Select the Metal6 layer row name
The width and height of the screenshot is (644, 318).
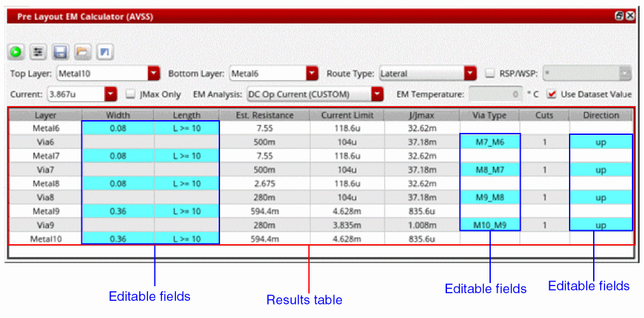click(46, 128)
